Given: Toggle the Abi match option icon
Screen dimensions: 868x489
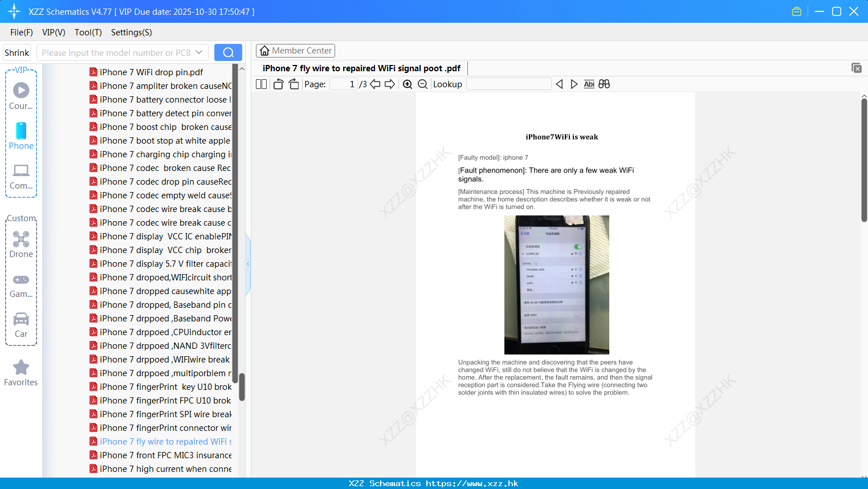Looking at the screenshot, I should 589,84.
